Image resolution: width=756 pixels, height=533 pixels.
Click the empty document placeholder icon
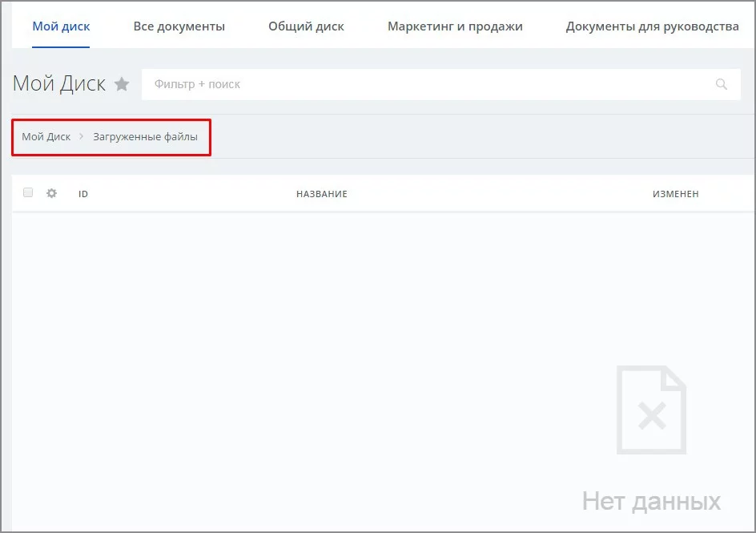tap(651, 410)
